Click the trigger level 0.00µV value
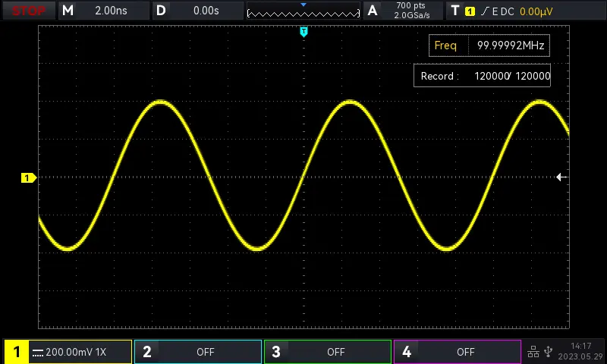The width and height of the screenshot is (607, 364). [536, 11]
